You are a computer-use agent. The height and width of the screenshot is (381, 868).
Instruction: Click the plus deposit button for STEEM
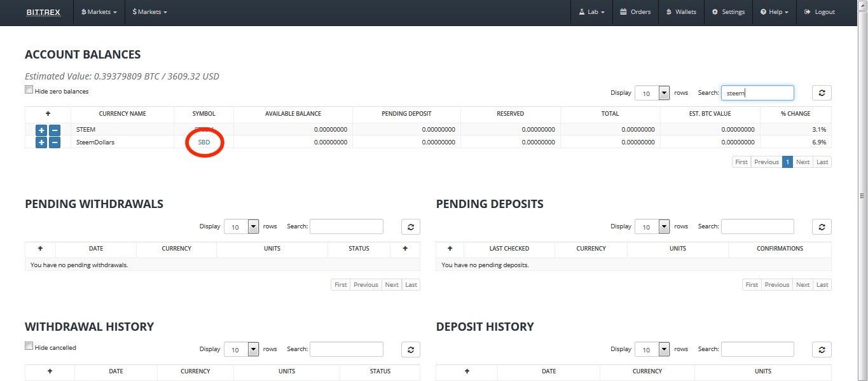pyautogui.click(x=41, y=130)
